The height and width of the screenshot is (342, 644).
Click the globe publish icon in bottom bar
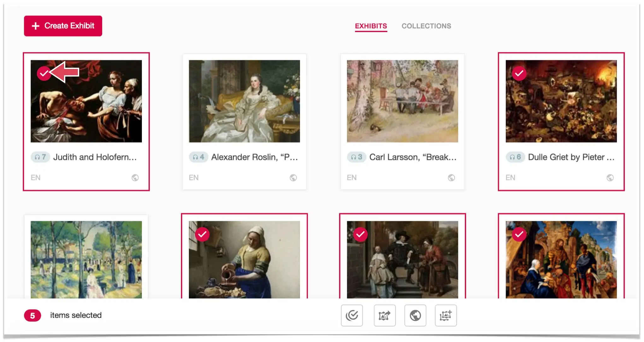pyautogui.click(x=415, y=315)
